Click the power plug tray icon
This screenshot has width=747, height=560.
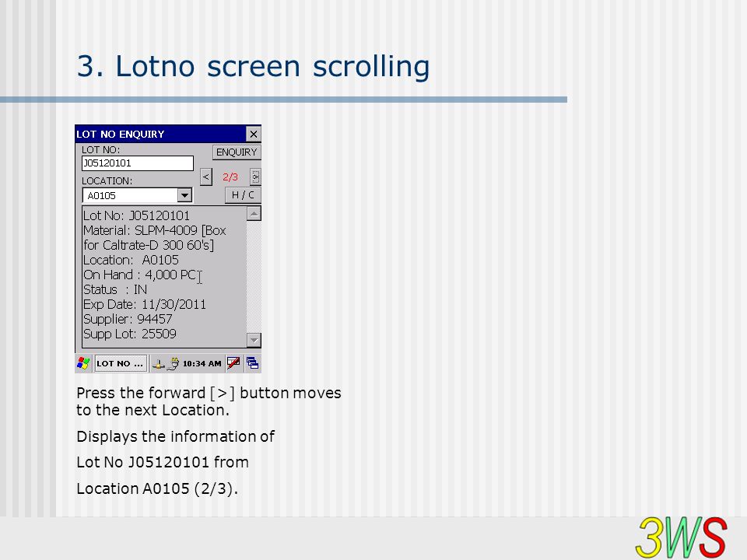click(x=174, y=364)
